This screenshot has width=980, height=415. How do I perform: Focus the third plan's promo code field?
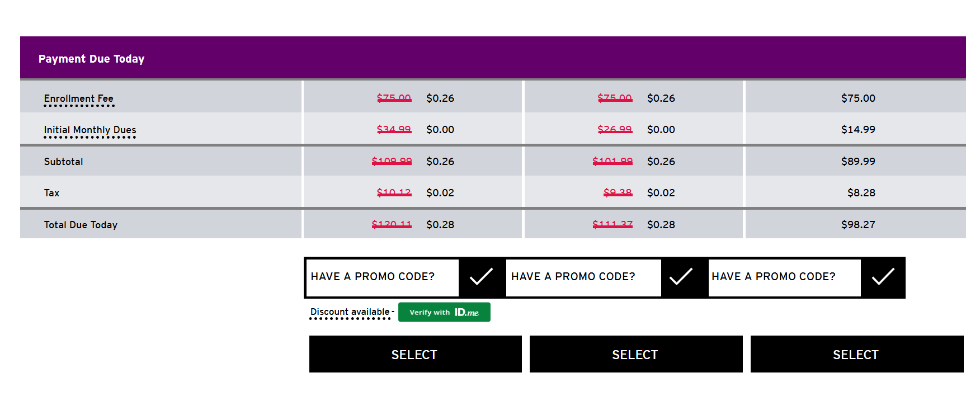(x=784, y=277)
